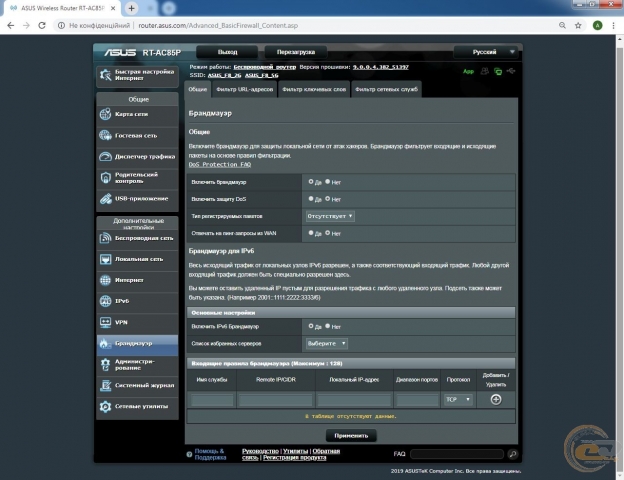The width and height of the screenshot is (624, 480).
Task: Select ASUS Wireless Router browser tab
Action: click(63, 8)
